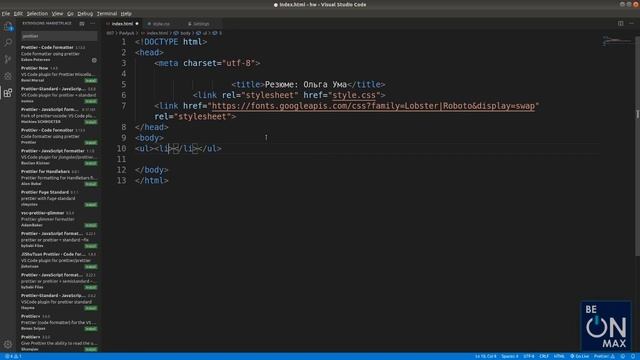Open the Edit menu

click(x=18, y=13)
